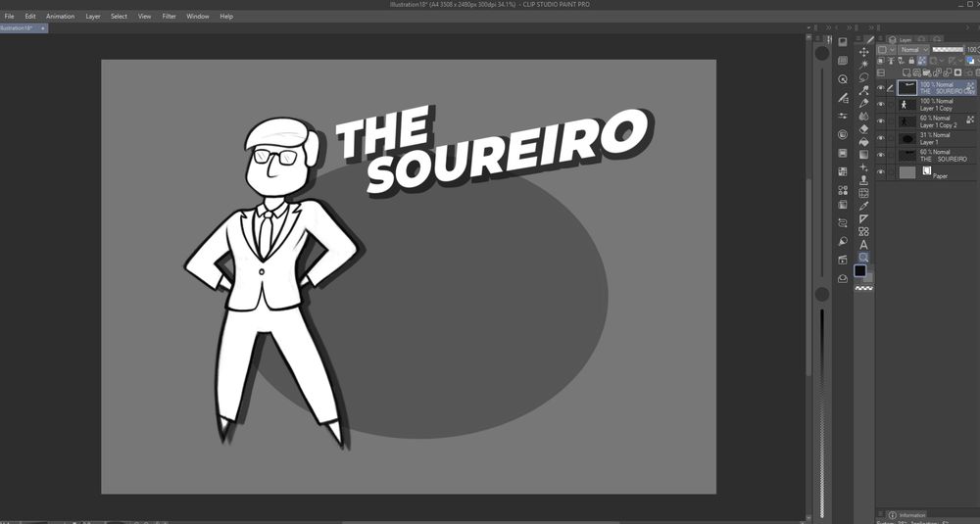Select the Object operation tool
Screen dimensions: 980x524
(863, 90)
